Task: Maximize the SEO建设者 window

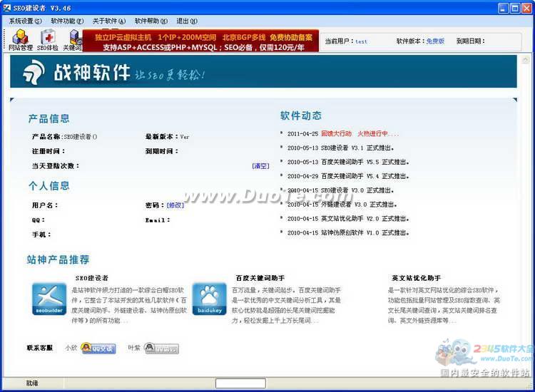Action: point(515,8)
